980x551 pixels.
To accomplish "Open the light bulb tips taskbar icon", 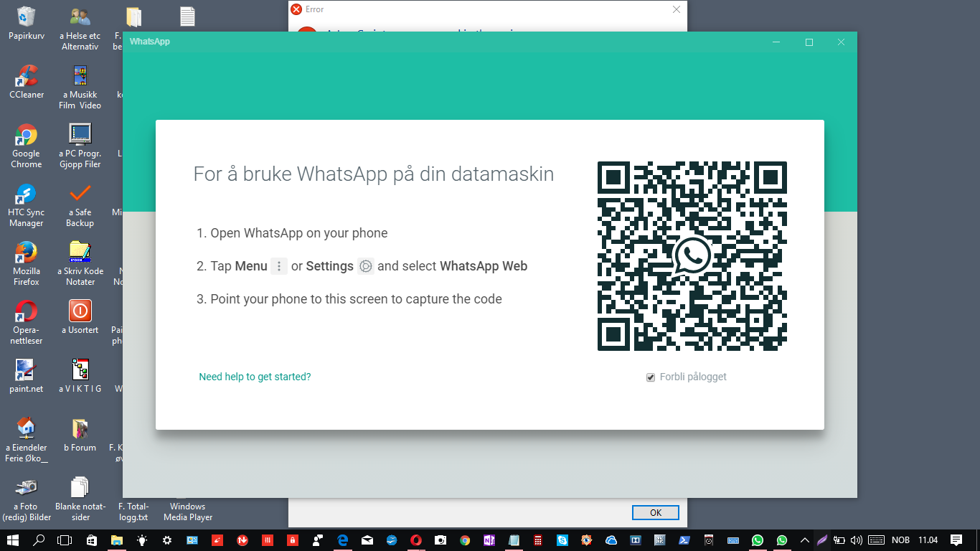I will [142, 540].
